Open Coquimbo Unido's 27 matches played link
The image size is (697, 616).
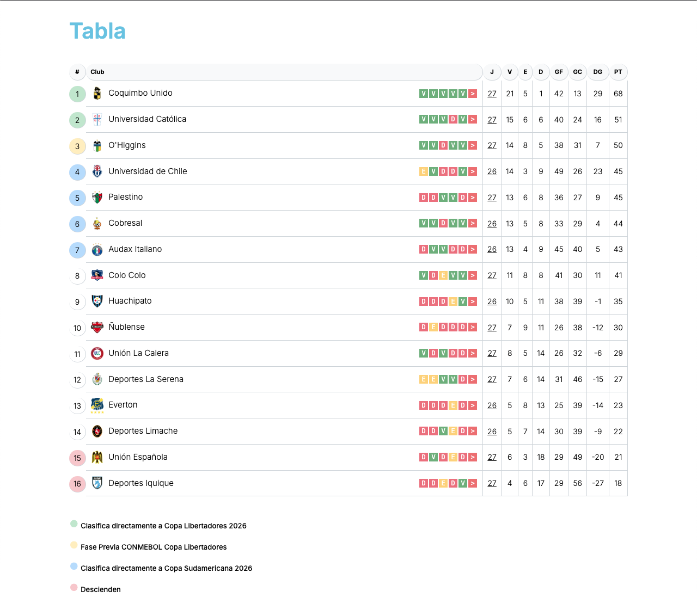pyautogui.click(x=492, y=94)
